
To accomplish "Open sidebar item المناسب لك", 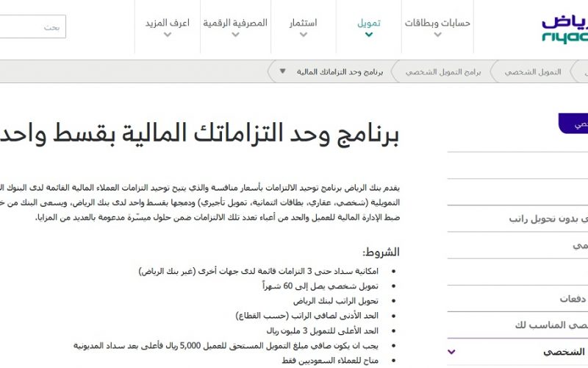I will tap(551, 325).
